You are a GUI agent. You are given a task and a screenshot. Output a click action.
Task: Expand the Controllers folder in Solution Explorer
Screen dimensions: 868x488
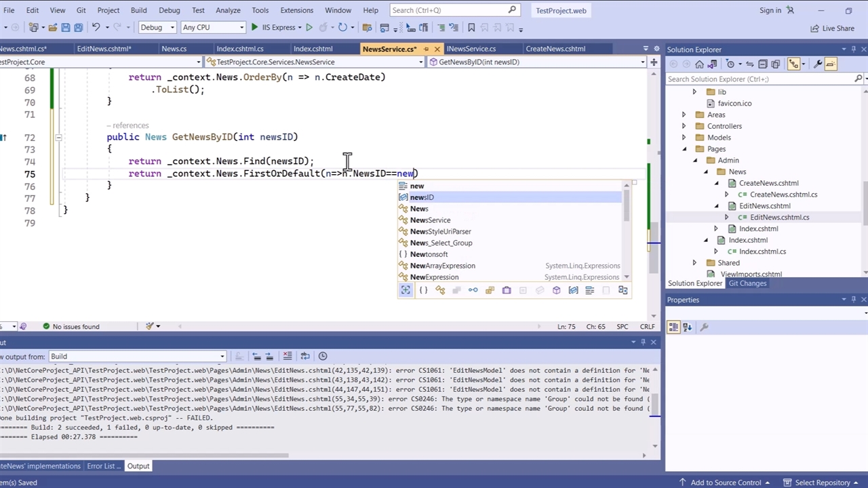pyautogui.click(x=684, y=126)
